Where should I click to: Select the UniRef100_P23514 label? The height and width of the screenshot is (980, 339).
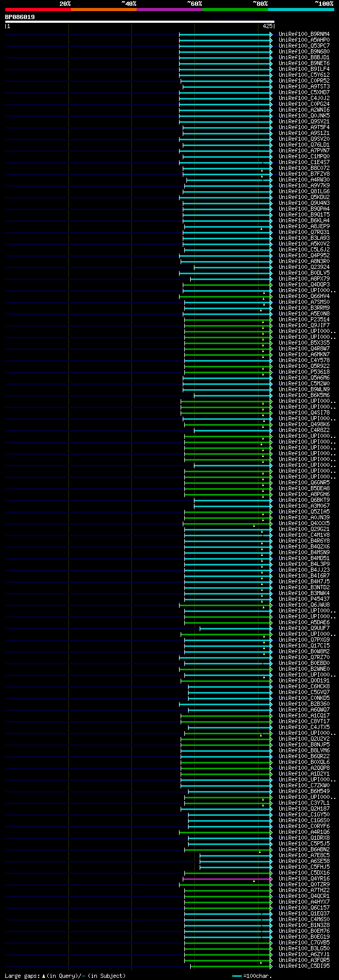tap(304, 319)
